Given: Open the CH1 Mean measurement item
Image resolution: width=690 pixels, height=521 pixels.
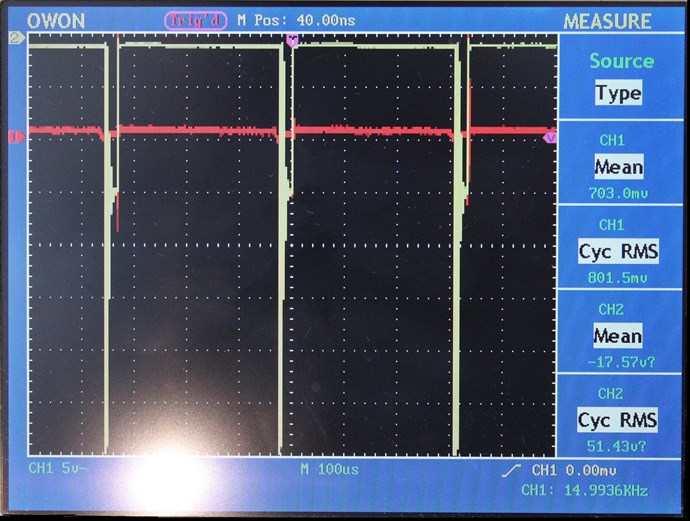Looking at the screenshot, I should click(618, 166).
